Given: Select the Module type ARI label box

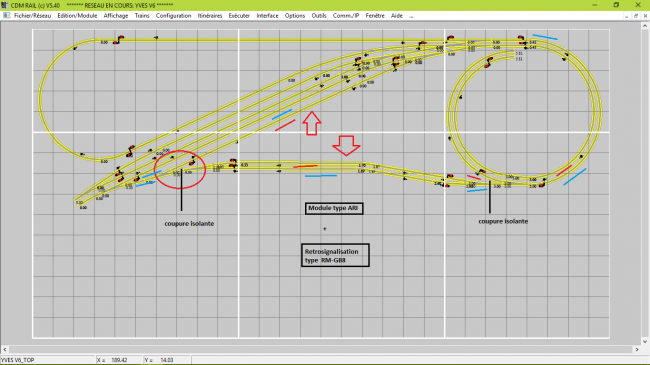Looking at the screenshot, I should point(334,208).
